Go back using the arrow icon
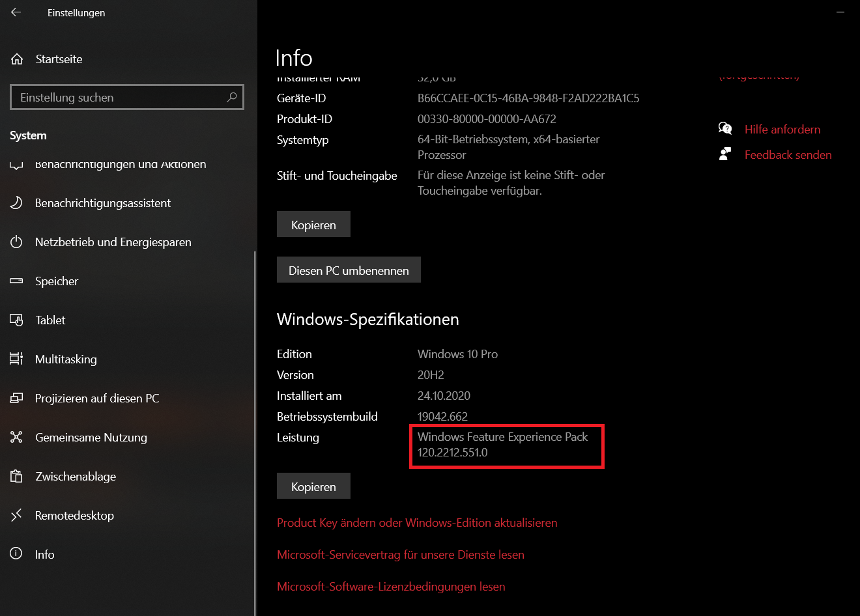Image resolution: width=860 pixels, height=616 pixels. point(16,12)
